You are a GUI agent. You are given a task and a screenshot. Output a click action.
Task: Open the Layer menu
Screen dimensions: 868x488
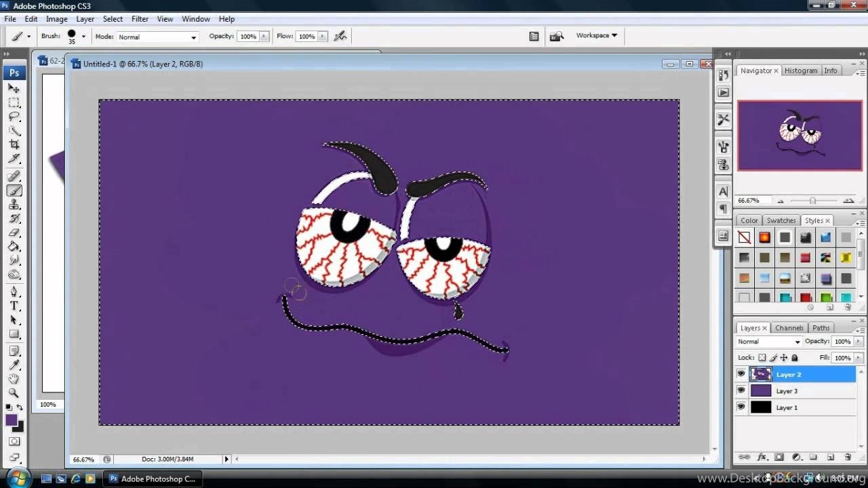tap(85, 19)
